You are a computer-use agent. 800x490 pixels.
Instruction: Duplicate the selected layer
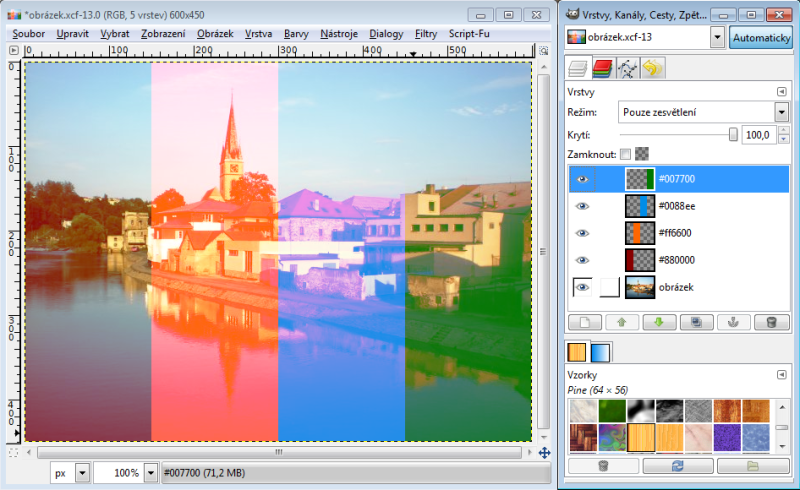[696, 323]
